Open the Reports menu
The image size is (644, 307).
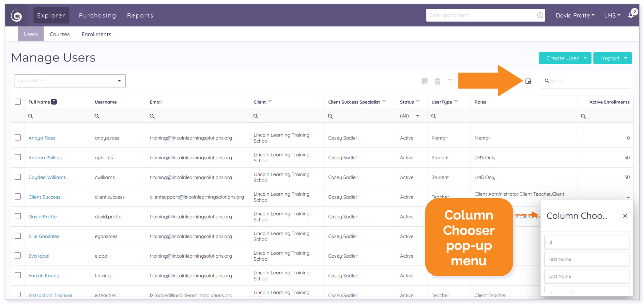140,15
